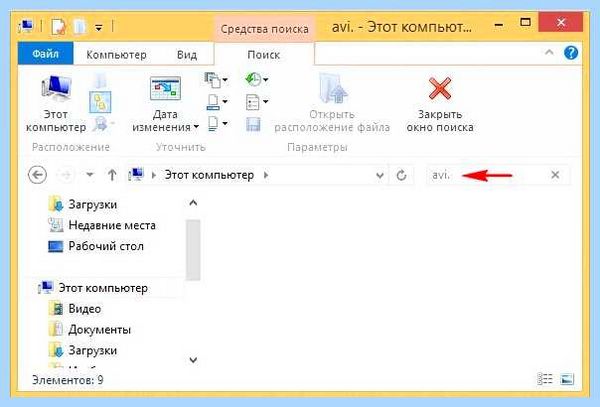
Task: Click the computer icon in address bar
Action: tap(135, 175)
